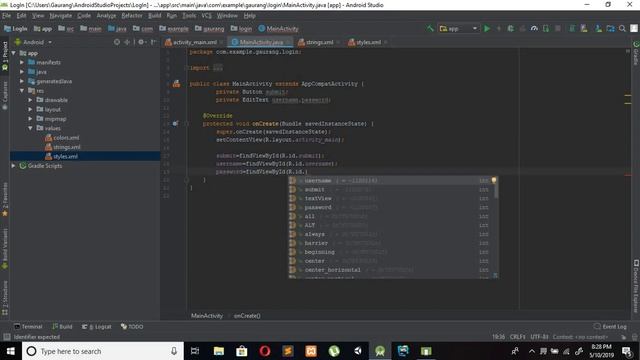Open the Android project view dropdown

pyautogui.click(x=33, y=42)
